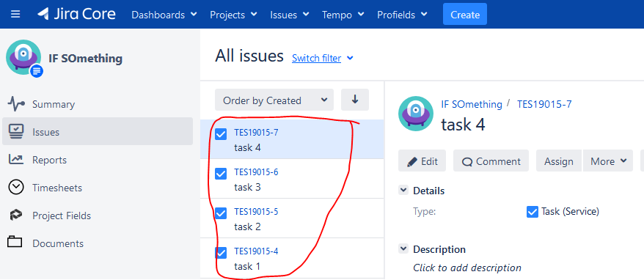Open Reports via its chart icon

(15, 159)
